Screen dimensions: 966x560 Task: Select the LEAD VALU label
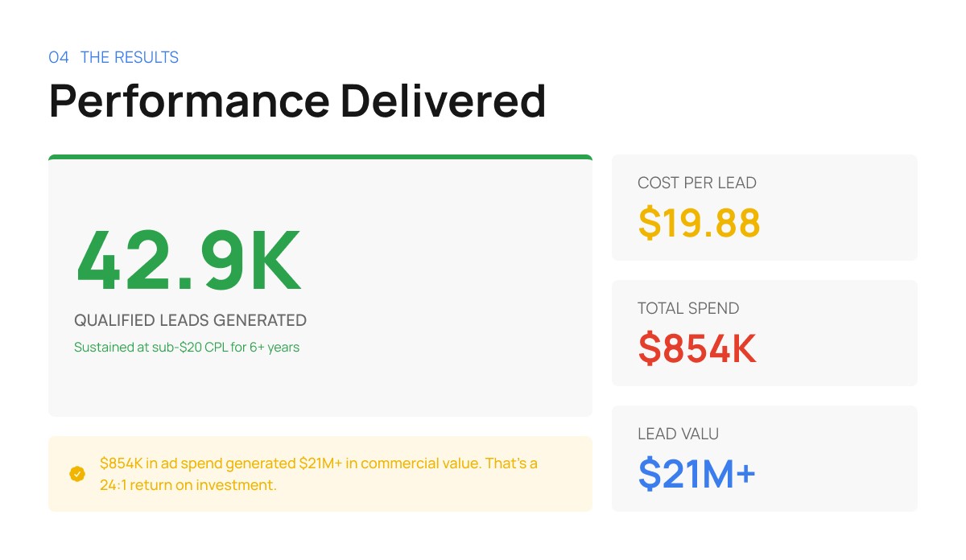coord(679,434)
